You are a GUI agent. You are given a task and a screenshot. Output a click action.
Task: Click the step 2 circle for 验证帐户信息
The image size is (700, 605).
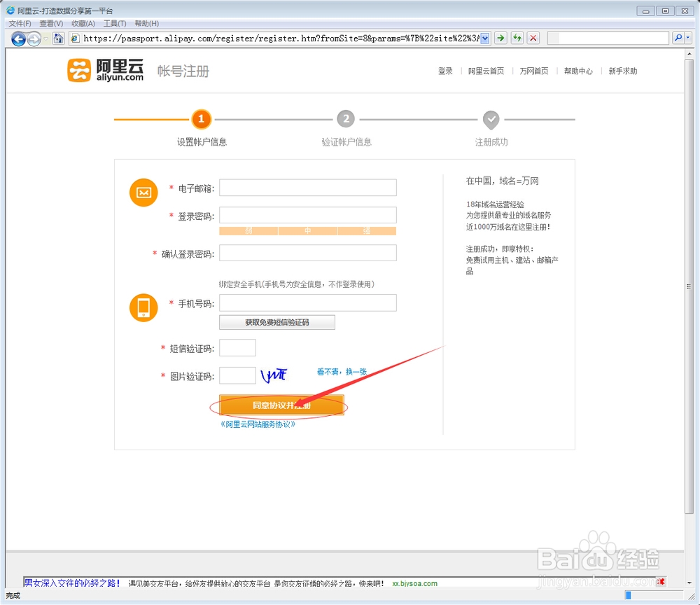click(346, 119)
